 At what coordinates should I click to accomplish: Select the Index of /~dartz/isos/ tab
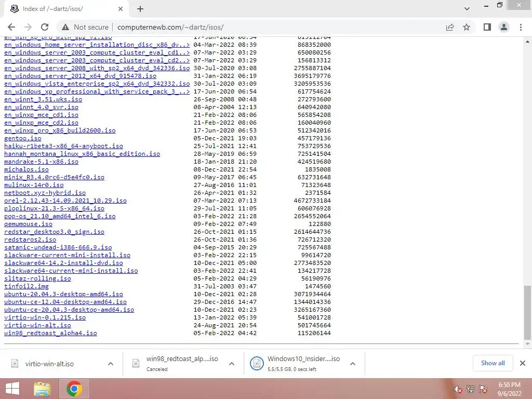click(x=66, y=9)
